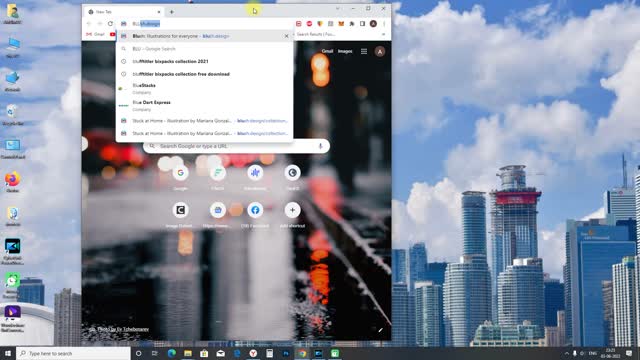Open the YouTube bookmark icon

pos(112,34)
